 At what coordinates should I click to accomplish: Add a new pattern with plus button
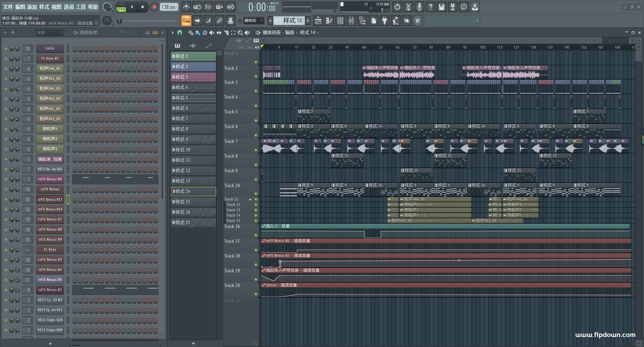[193, 343]
